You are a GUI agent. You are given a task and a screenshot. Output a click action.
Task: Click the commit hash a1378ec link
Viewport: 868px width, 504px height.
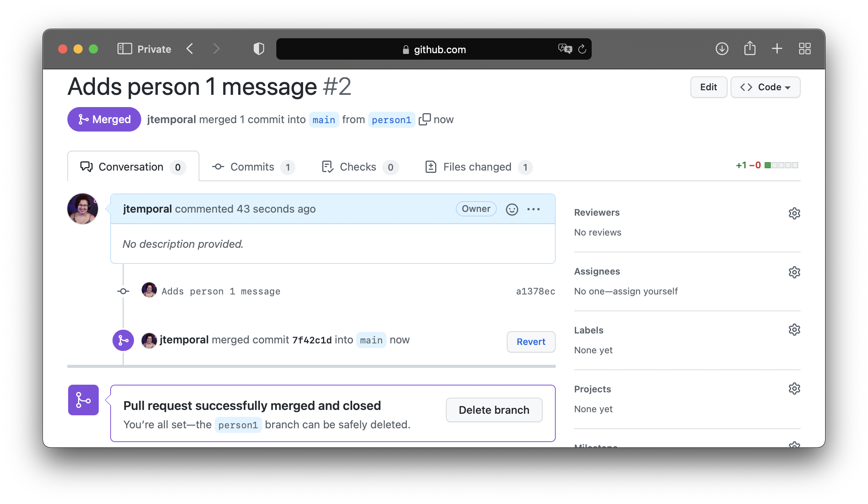pyautogui.click(x=535, y=291)
